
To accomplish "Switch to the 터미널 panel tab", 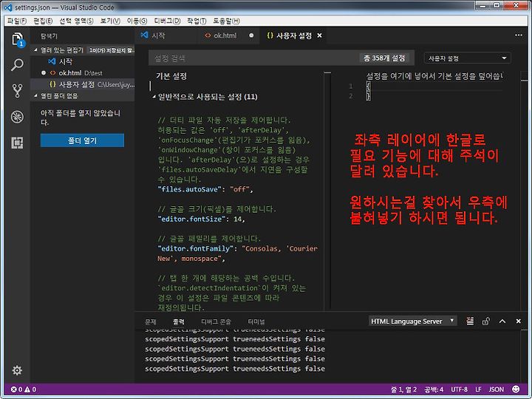I will (256, 321).
